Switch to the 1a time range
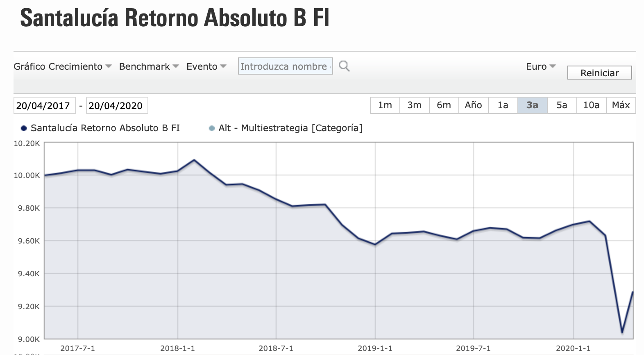This screenshot has height=355, width=644. point(503,105)
